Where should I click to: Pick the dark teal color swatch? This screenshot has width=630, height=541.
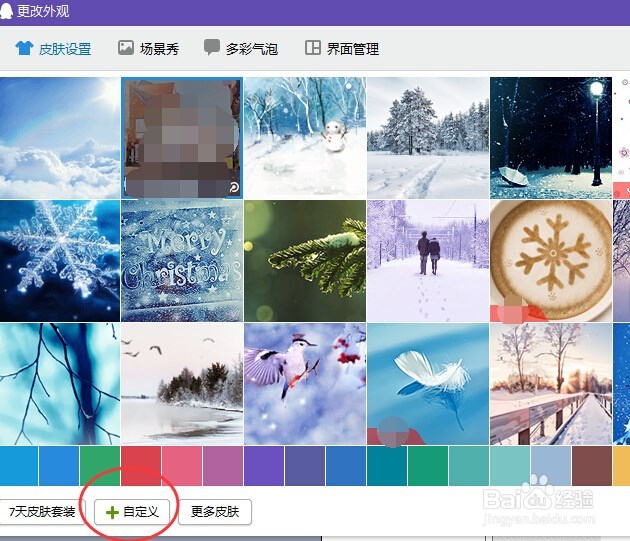coord(387,466)
